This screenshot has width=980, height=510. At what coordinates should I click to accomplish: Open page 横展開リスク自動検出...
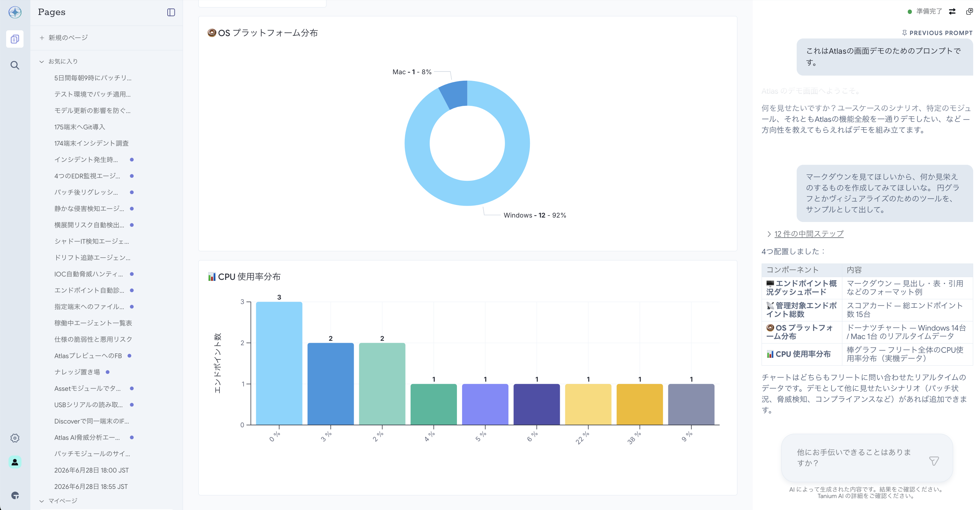89,225
